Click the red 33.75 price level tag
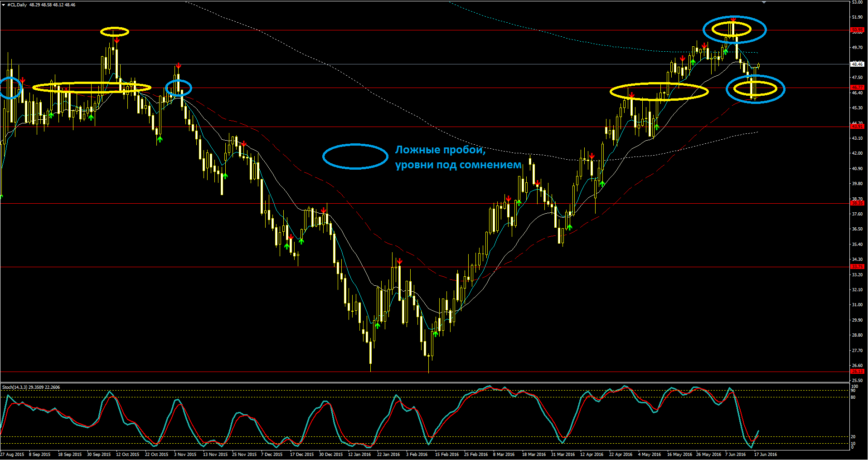Screen dimensions: 868x460 857,267
